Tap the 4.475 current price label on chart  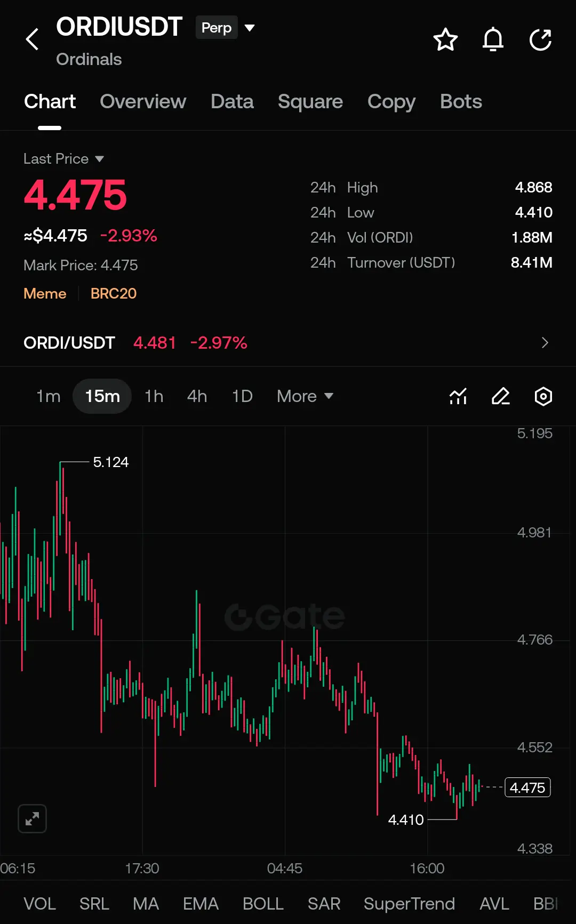point(527,788)
